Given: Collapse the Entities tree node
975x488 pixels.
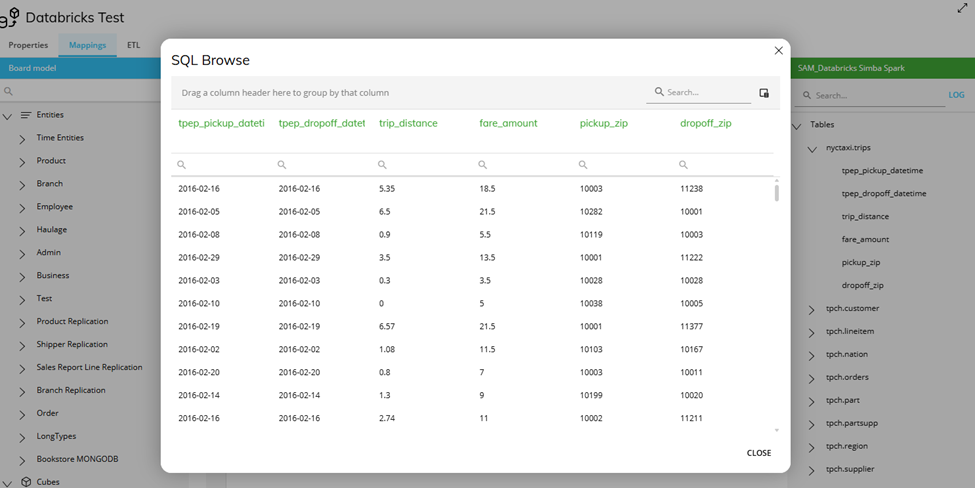Looking at the screenshot, I should point(7,116).
